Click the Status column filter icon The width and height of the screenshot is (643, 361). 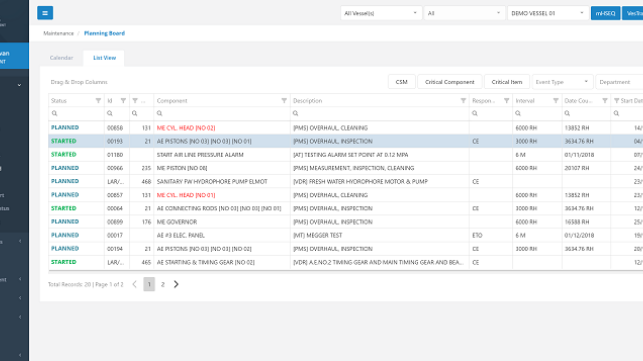98,101
